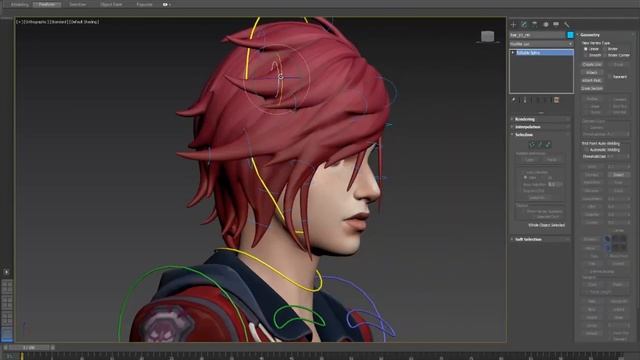Viewport: 640px width, 360px height.
Task: Toggle Show End Result icon
Action: pos(525,100)
